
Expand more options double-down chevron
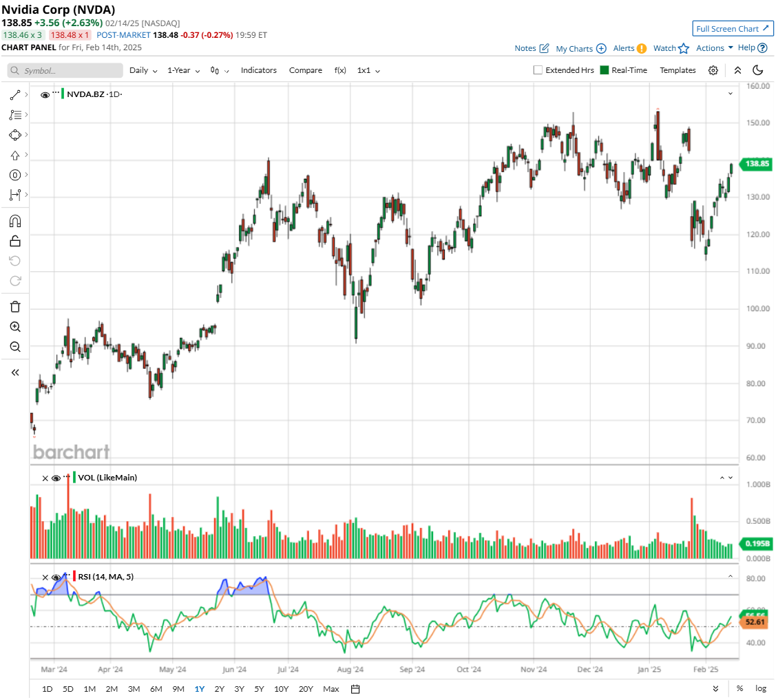(x=715, y=688)
